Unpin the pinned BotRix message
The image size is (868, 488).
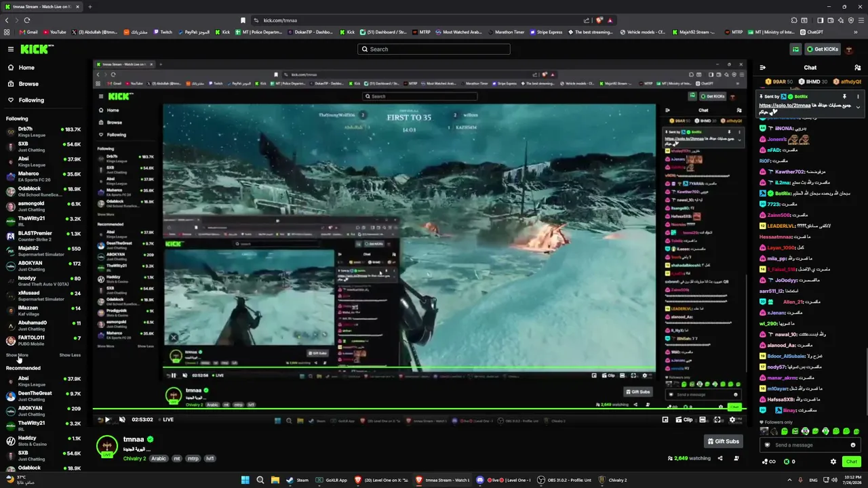(x=844, y=97)
